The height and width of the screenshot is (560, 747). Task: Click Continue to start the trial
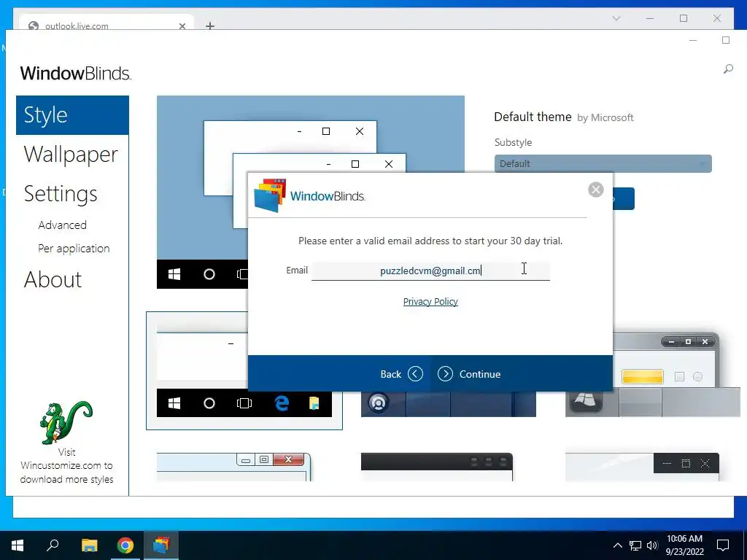[x=469, y=374]
